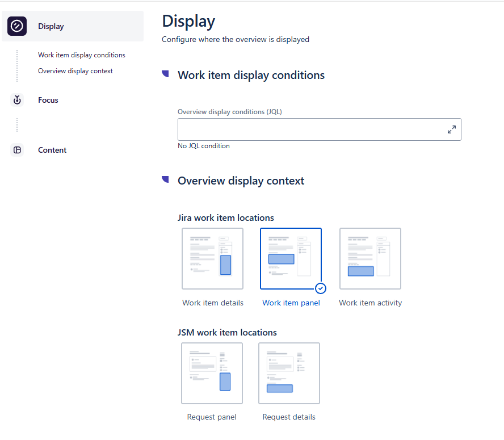Click the Overview display conditions JQL field
The image size is (504, 440).
[312, 129]
